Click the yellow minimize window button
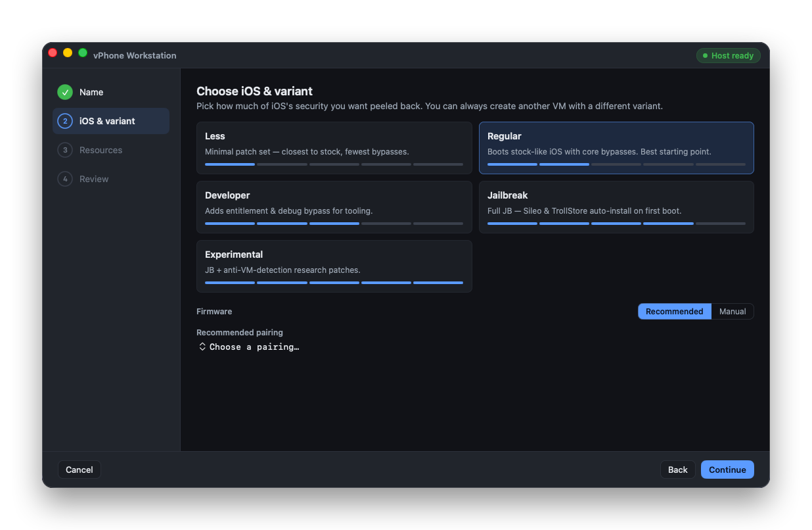The image size is (812, 530). pyautogui.click(x=68, y=53)
